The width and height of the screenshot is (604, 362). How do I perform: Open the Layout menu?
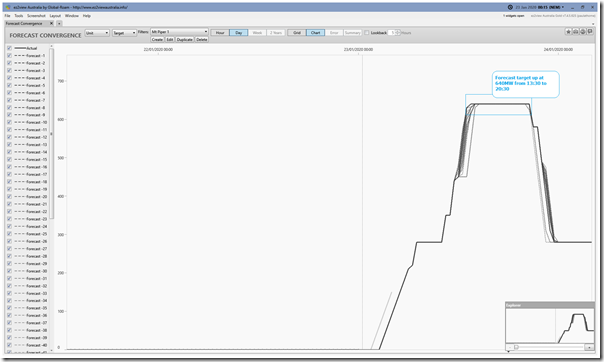coord(55,16)
